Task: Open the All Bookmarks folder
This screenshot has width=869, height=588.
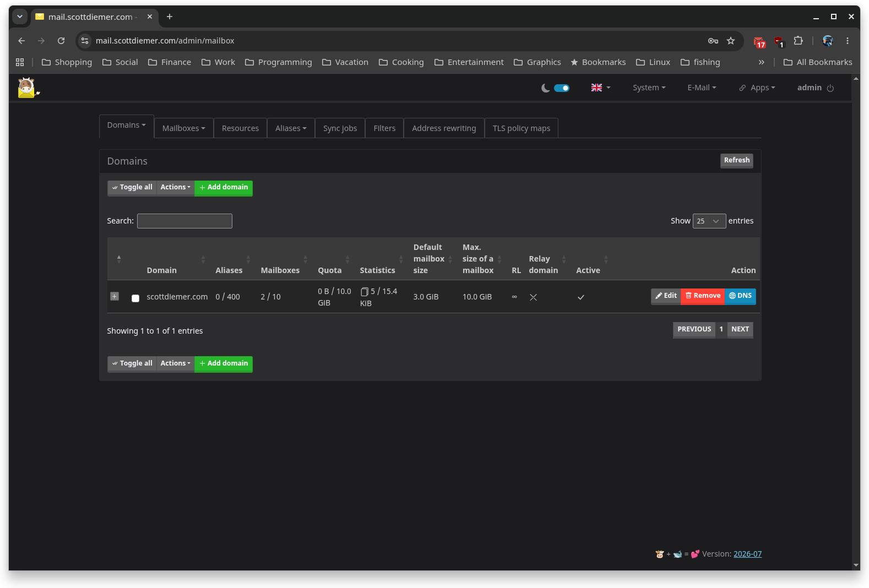Action: [x=818, y=62]
